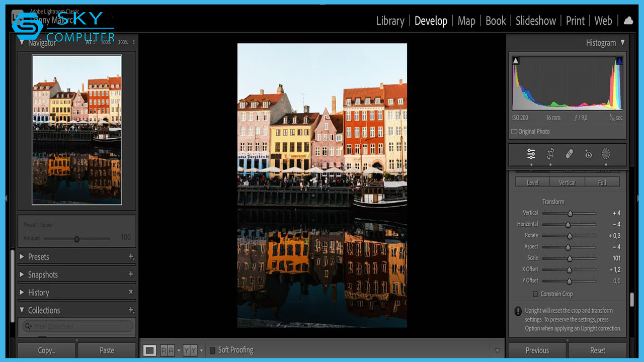Enable the Original Photo checkbox
Image resolution: width=644 pixels, height=362 pixels.
[514, 132]
